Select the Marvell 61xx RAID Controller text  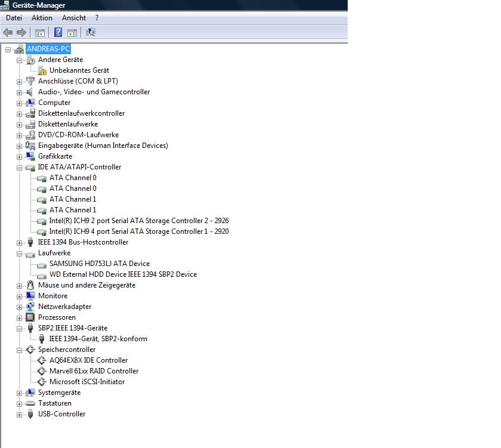(94, 371)
